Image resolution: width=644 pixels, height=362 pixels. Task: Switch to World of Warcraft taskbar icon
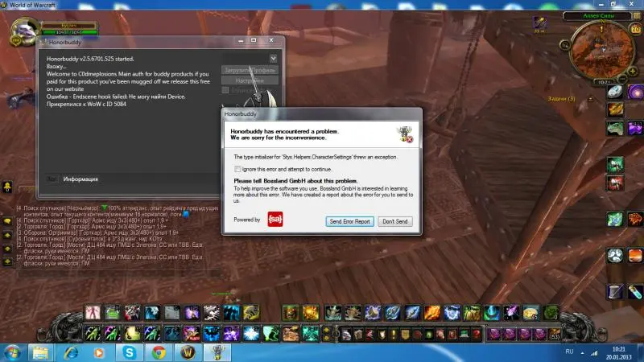coord(188,352)
